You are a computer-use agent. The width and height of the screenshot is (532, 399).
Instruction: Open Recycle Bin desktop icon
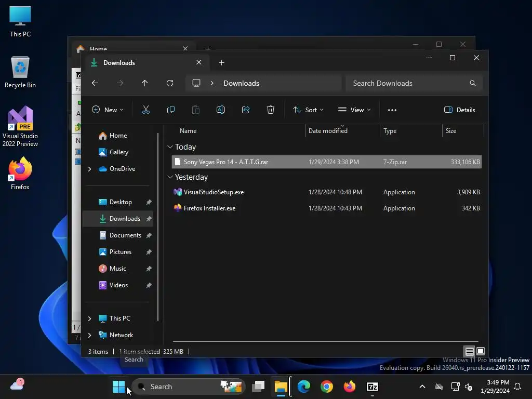(x=20, y=72)
